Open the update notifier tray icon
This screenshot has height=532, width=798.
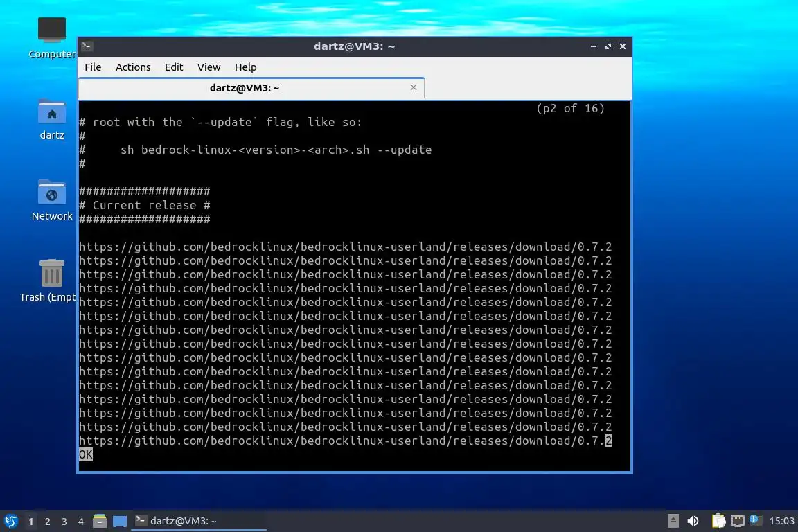point(755,520)
